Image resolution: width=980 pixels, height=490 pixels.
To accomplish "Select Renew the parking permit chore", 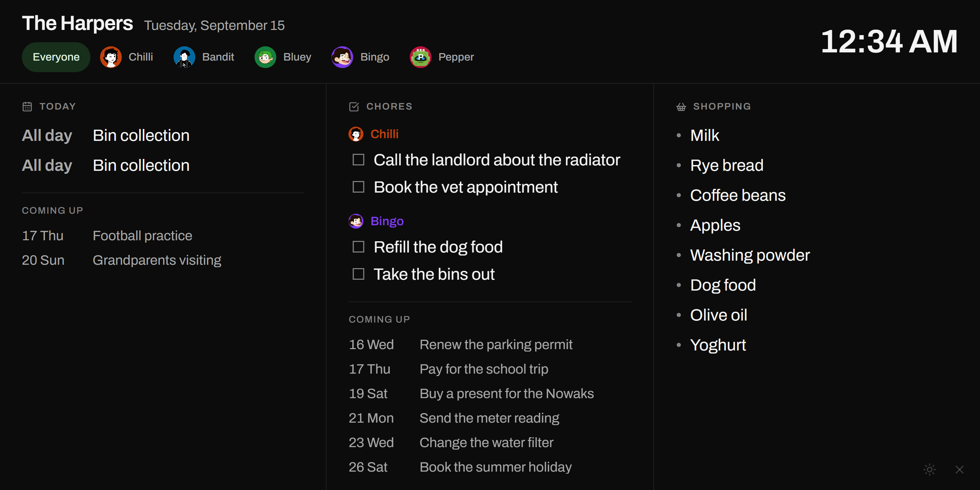I will (496, 344).
